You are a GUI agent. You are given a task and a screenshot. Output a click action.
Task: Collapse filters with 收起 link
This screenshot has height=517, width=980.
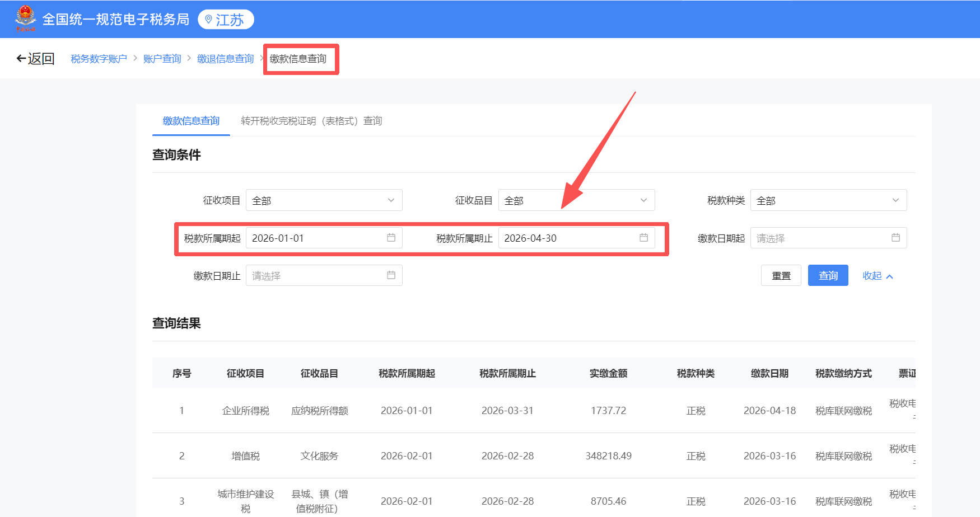click(x=872, y=275)
